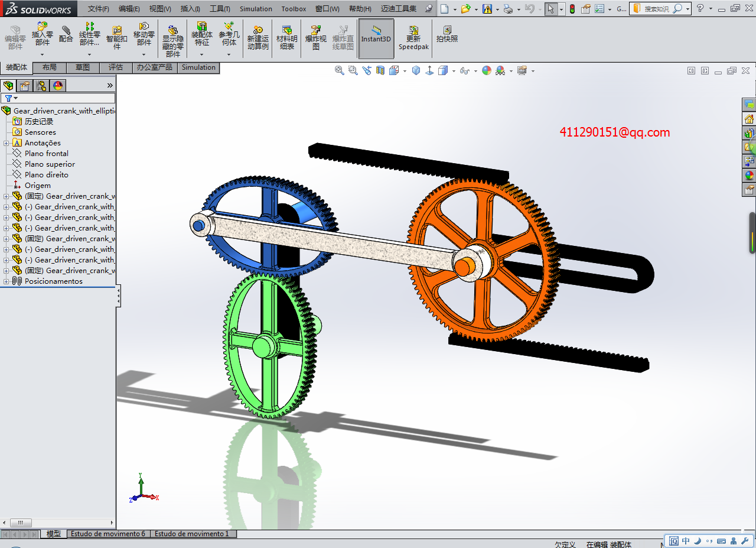Click the Exploded View (爆炸视图) tool
Viewport: 756px width, 548px height.
click(316, 38)
